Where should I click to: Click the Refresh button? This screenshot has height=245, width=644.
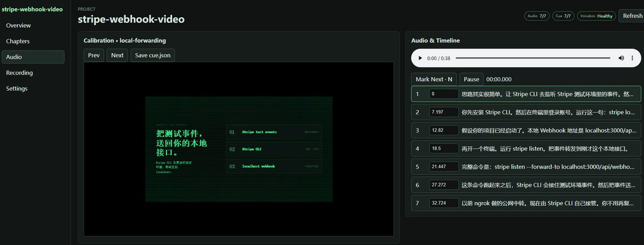(632, 16)
